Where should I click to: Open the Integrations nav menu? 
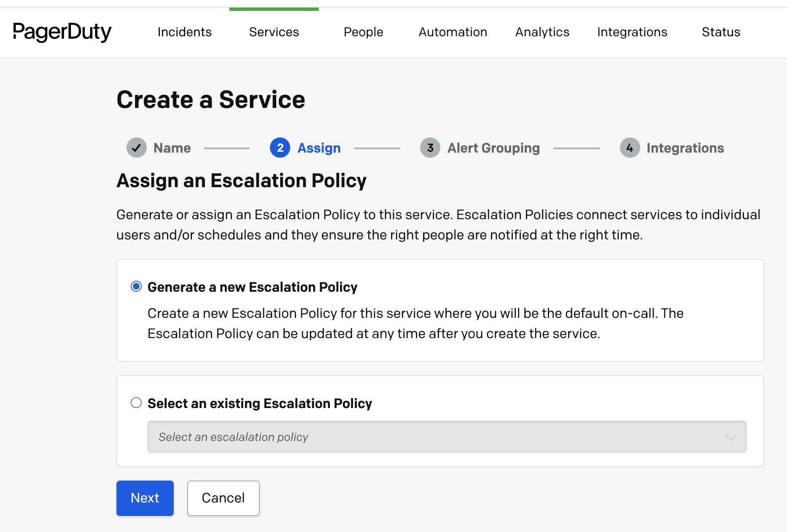pos(632,32)
